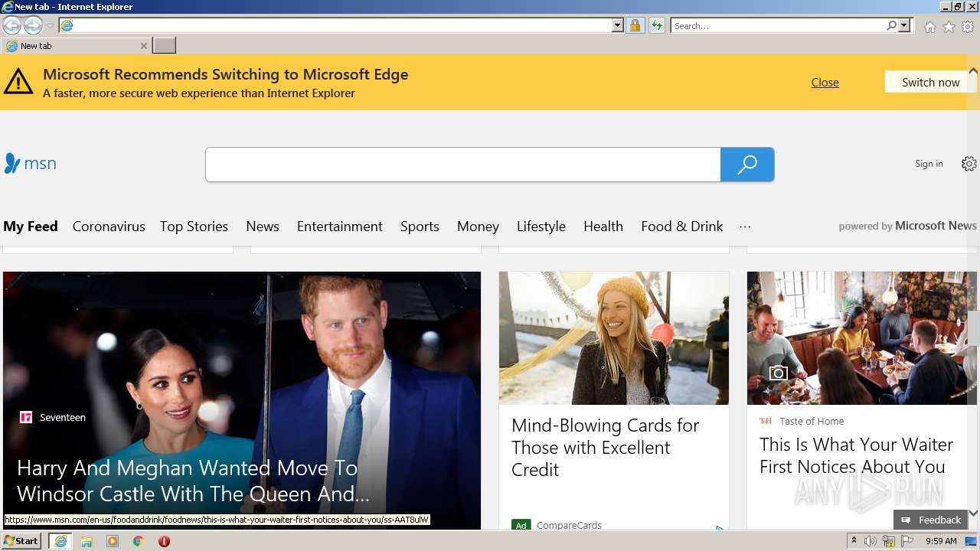The height and width of the screenshot is (551, 980).
Task: Expand more categories with the ellipsis
Action: 745,227
